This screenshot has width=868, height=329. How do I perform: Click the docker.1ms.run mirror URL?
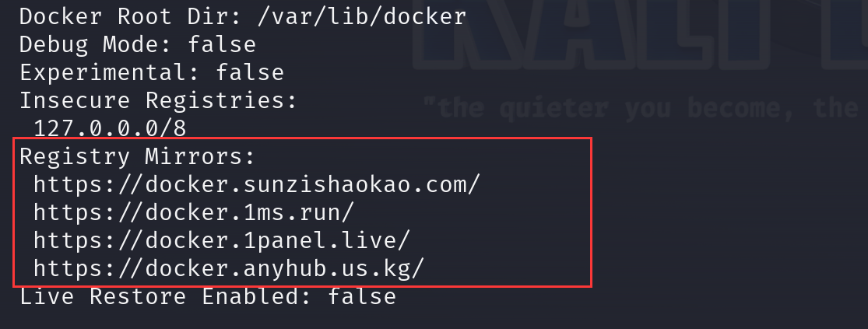pyautogui.click(x=193, y=212)
